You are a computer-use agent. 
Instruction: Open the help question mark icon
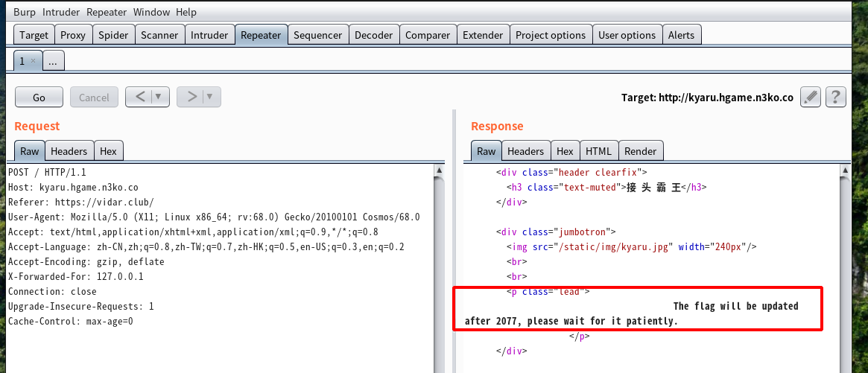coord(836,97)
